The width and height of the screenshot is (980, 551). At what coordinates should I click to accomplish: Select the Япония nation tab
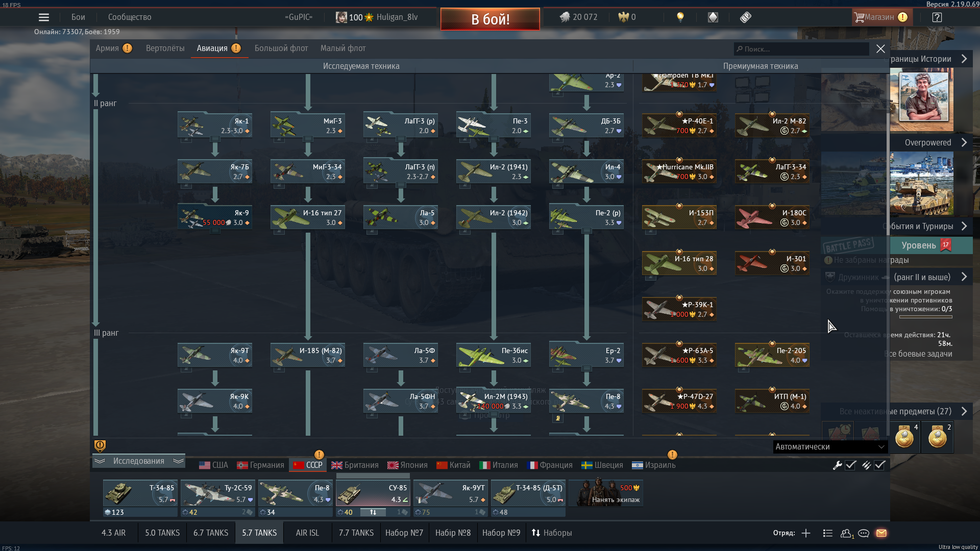pyautogui.click(x=407, y=465)
